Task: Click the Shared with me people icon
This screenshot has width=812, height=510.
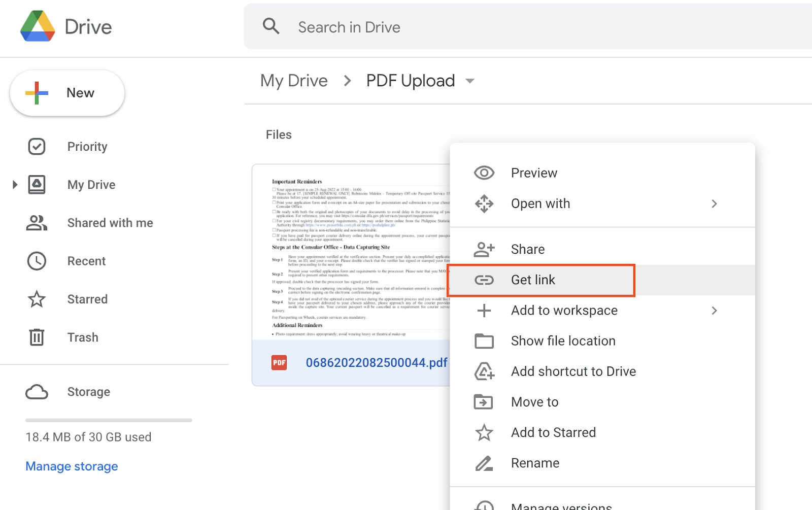Action: click(x=37, y=223)
